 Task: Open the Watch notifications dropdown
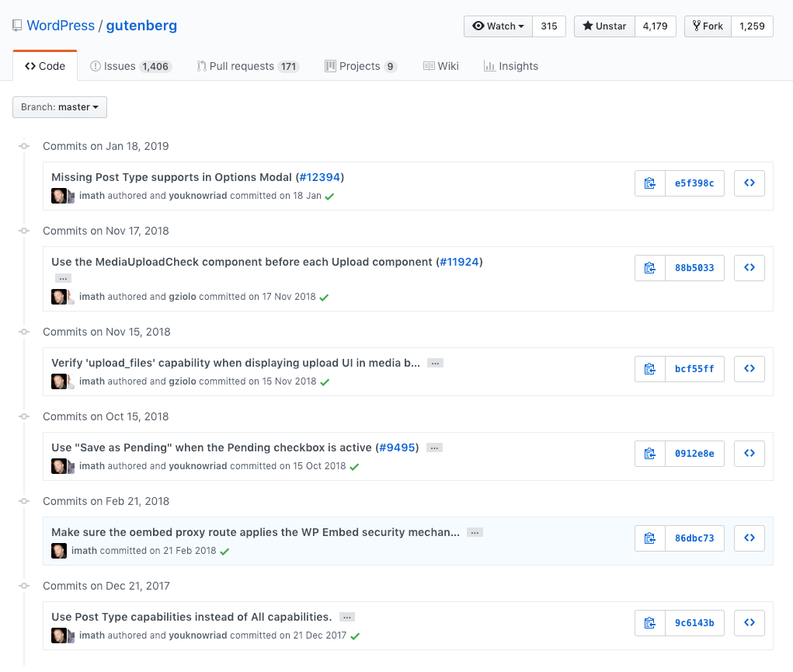pyautogui.click(x=498, y=26)
